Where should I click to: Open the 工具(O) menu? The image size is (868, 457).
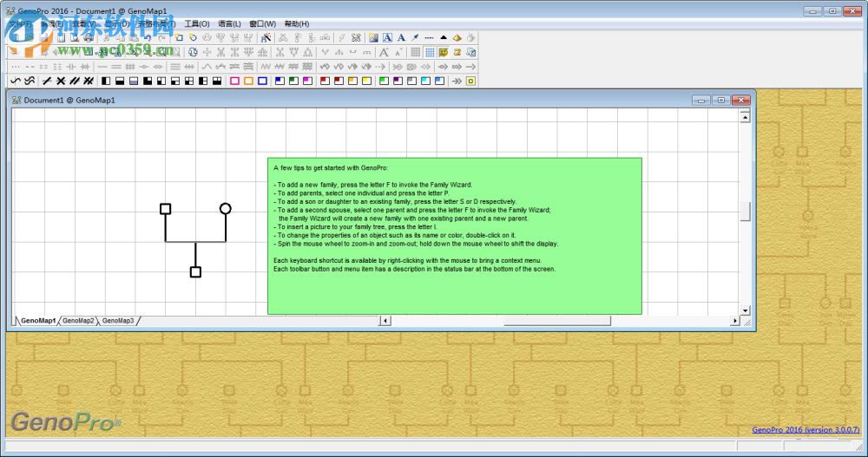pos(197,23)
